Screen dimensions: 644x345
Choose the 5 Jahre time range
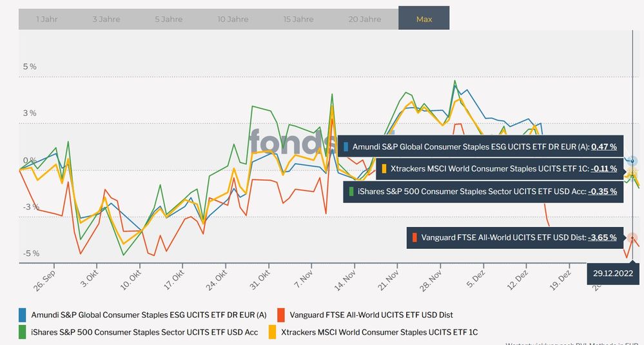(x=168, y=19)
